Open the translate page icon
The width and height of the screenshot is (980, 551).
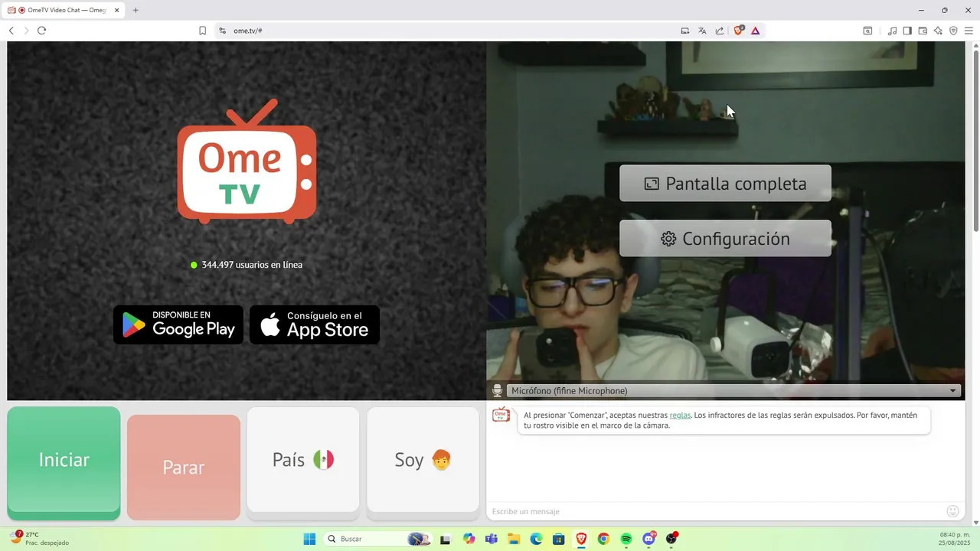[x=702, y=31]
